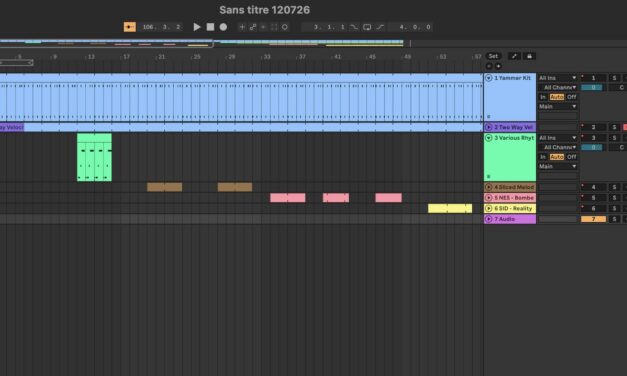Set Various Rhyt monitor to Auto
The width and height of the screenshot is (627, 376).
[557, 157]
